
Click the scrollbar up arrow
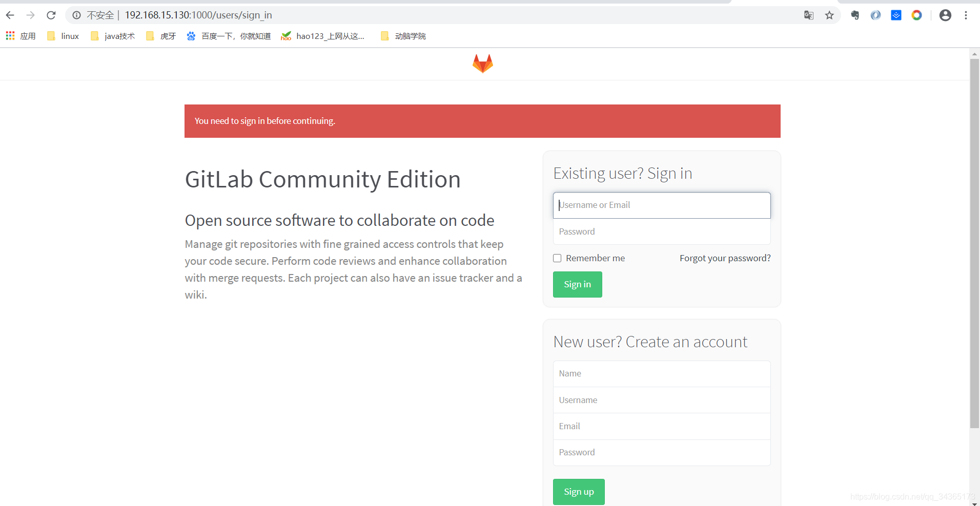(974, 53)
